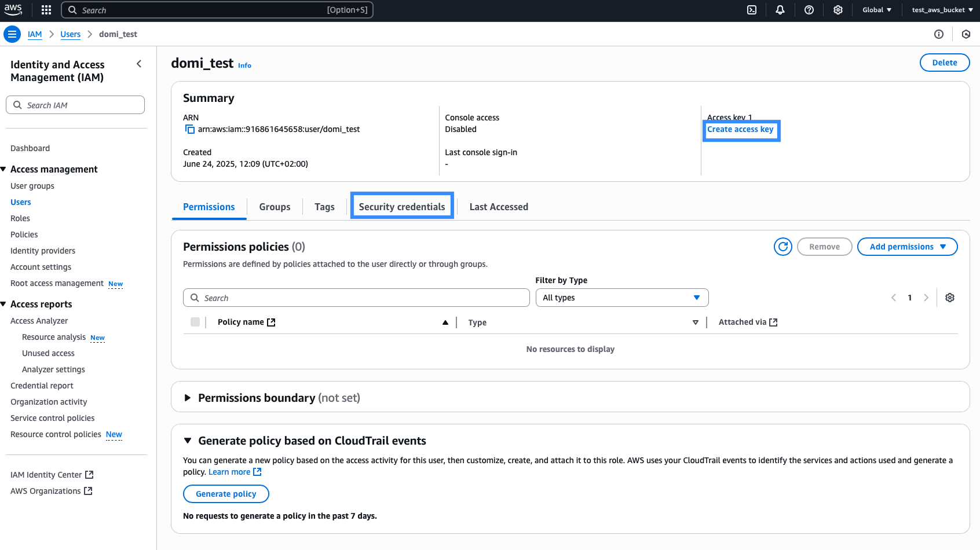Open the notifications bell icon
Screen dimensions: 980x550
point(780,10)
